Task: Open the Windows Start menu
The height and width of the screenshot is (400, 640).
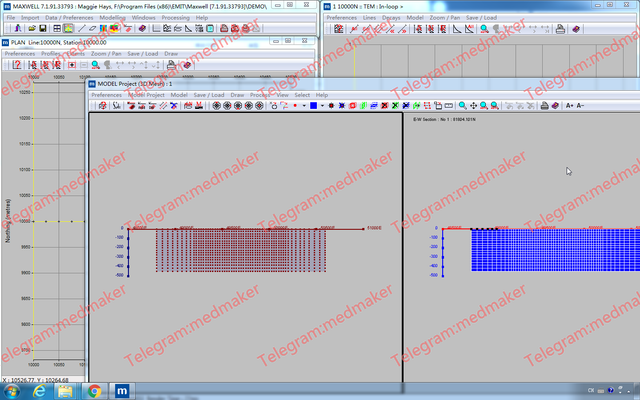Action: 11,391
